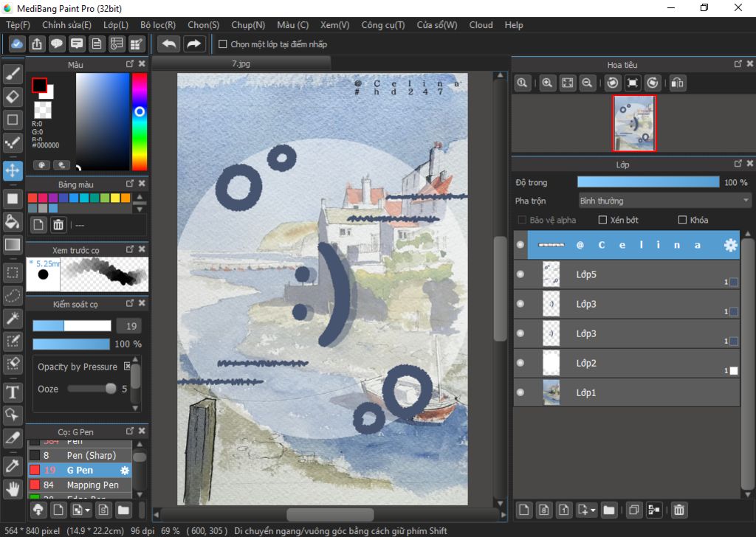Screen dimensions: 756x537
Task: Select the Lớp3 layer below Lớp5
Action: point(627,304)
